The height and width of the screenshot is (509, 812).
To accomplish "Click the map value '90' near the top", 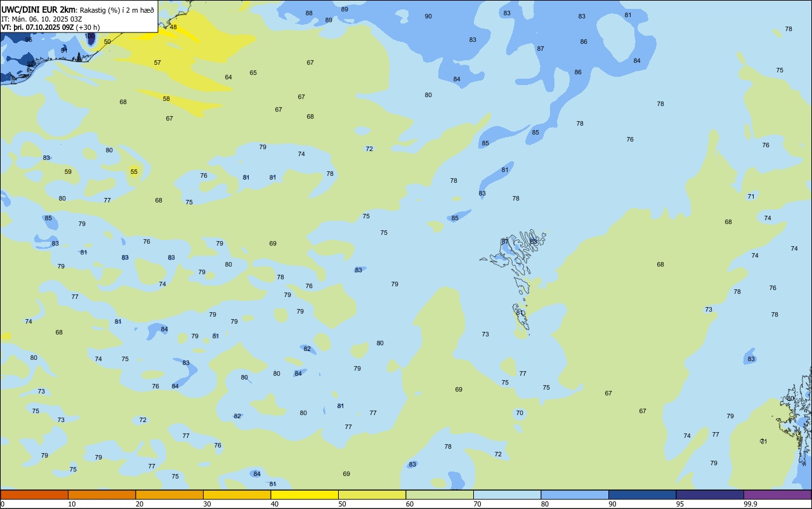I will [428, 17].
